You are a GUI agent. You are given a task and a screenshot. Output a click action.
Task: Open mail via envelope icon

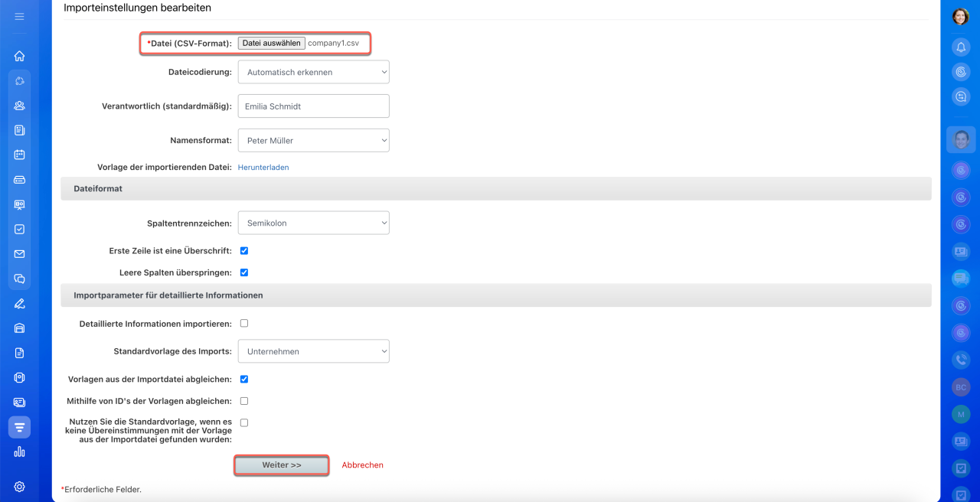point(19,254)
